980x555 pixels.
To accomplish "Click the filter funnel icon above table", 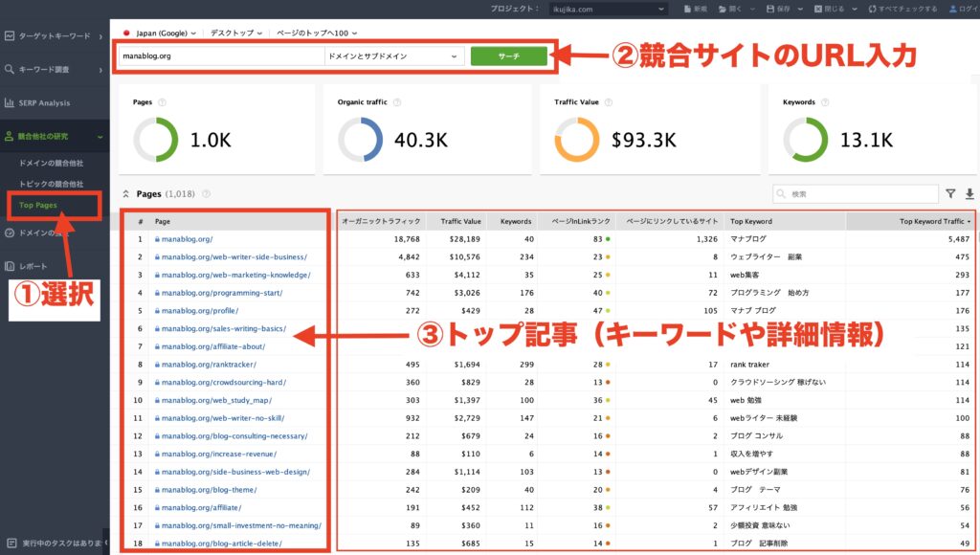I will 950,193.
